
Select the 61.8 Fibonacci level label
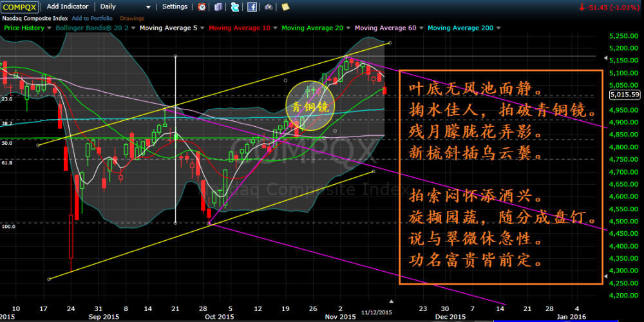[7, 163]
